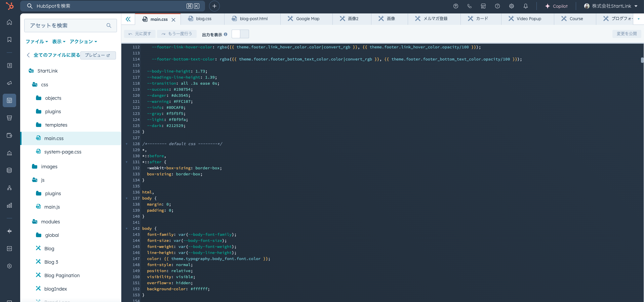This screenshot has width=644, height=302.
Task: Expand the 表示 dropdown menu
Action: coord(58,42)
